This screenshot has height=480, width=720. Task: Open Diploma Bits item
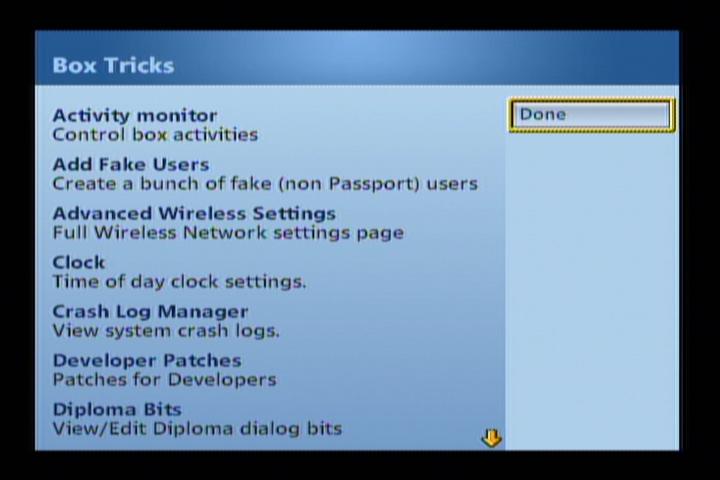point(117,409)
